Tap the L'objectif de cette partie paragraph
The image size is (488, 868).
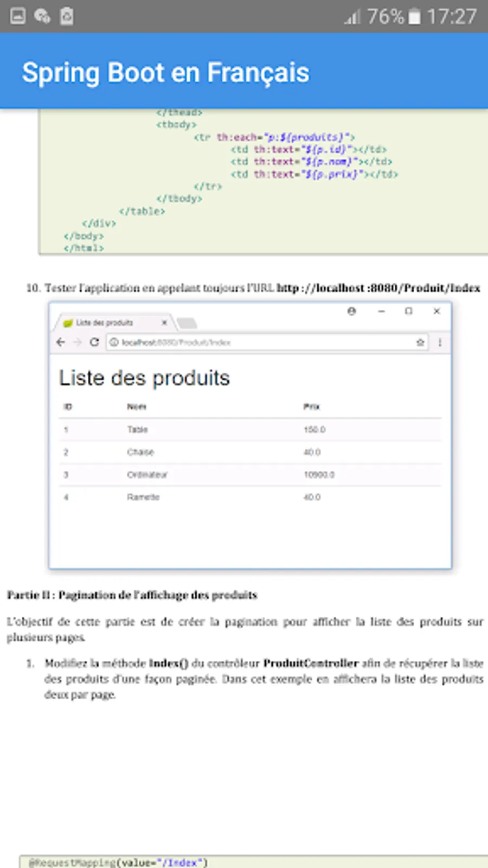click(x=245, y=629)
